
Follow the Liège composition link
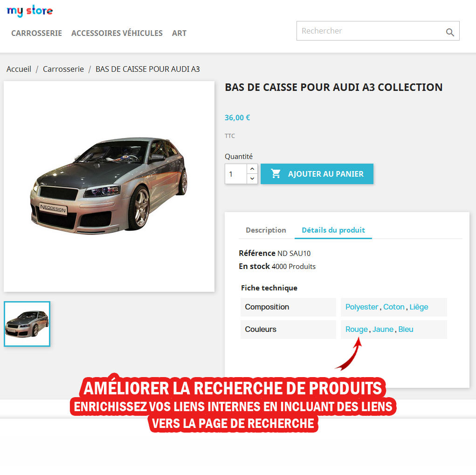coord(419,307)
